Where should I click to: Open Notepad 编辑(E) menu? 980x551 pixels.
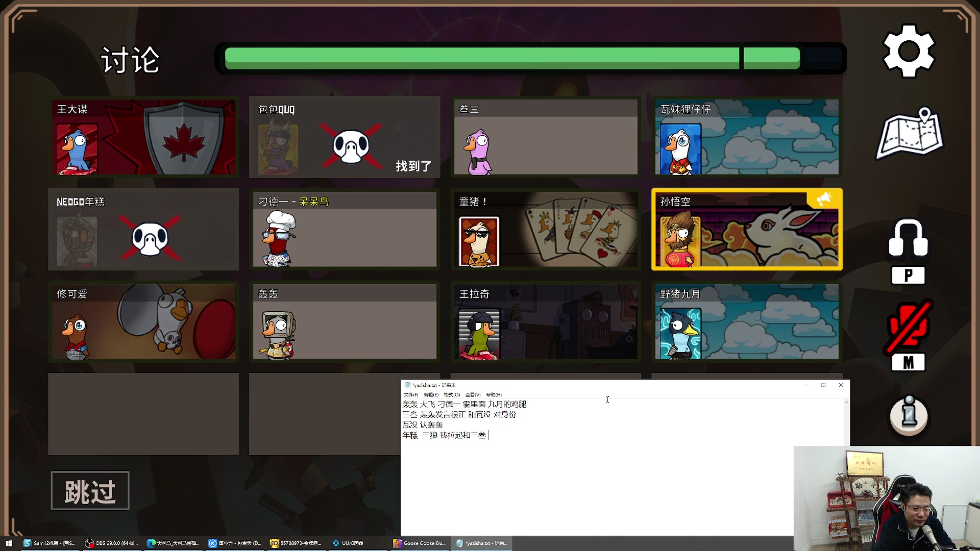(x=430, y=395)
